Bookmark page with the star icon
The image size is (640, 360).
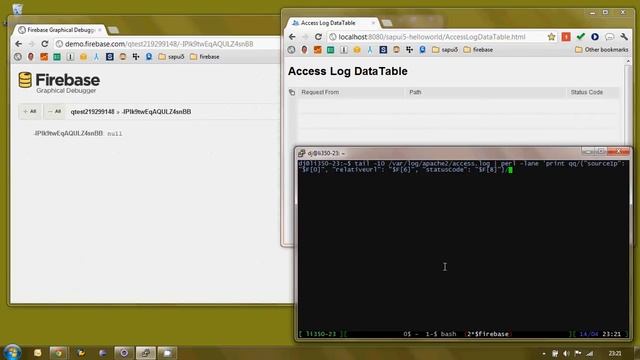551,37
